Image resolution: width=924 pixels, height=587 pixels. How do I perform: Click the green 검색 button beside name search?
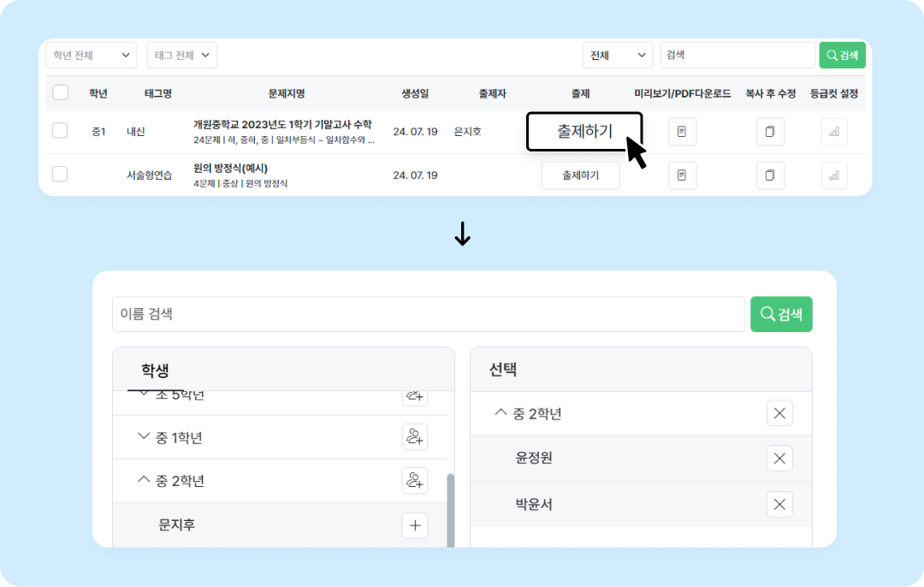781,314
